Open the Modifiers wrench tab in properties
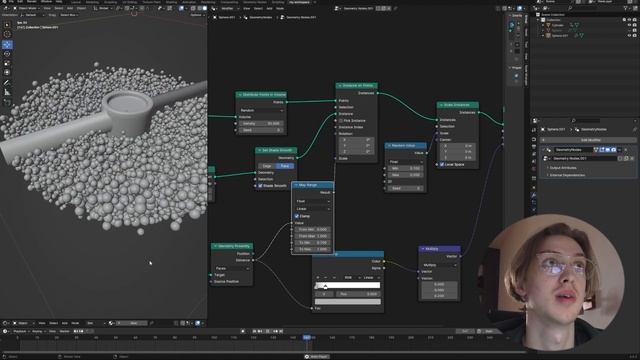The image size is (640, 360). click(533, 196)
